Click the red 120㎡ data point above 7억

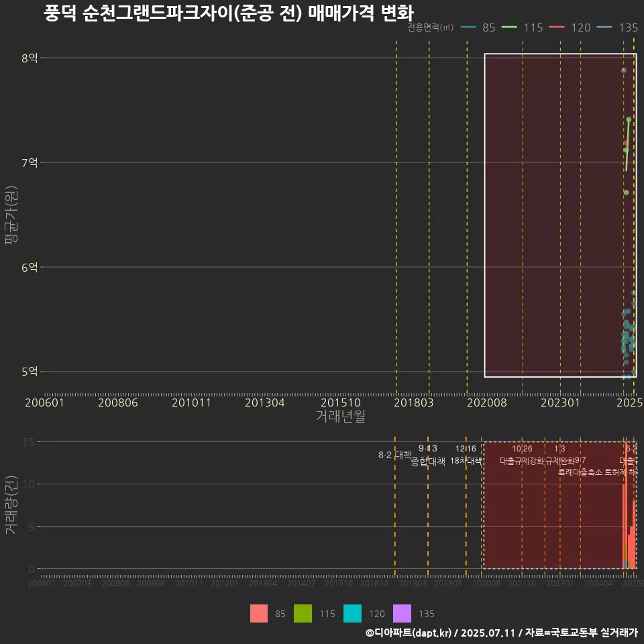coord(625,143)
